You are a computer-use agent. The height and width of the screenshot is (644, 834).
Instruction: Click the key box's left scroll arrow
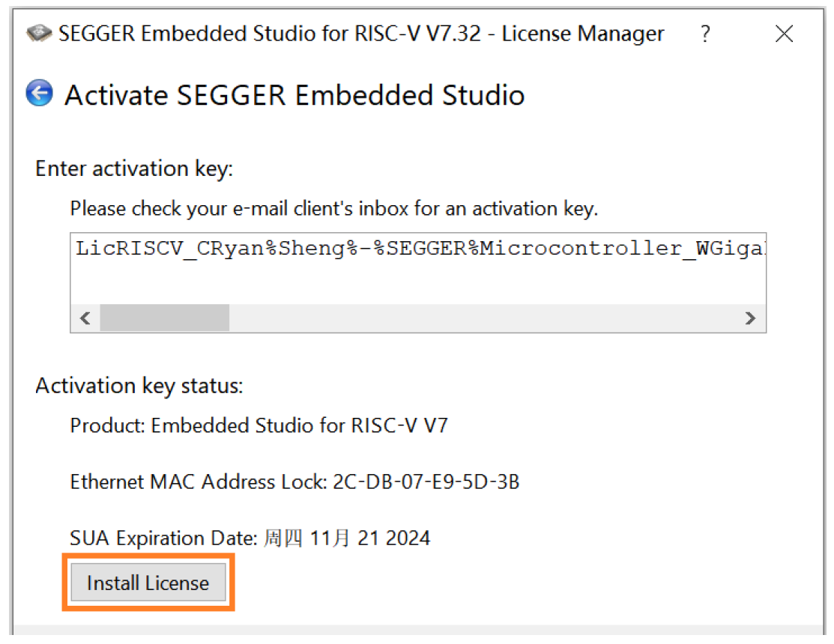(85, 318)
